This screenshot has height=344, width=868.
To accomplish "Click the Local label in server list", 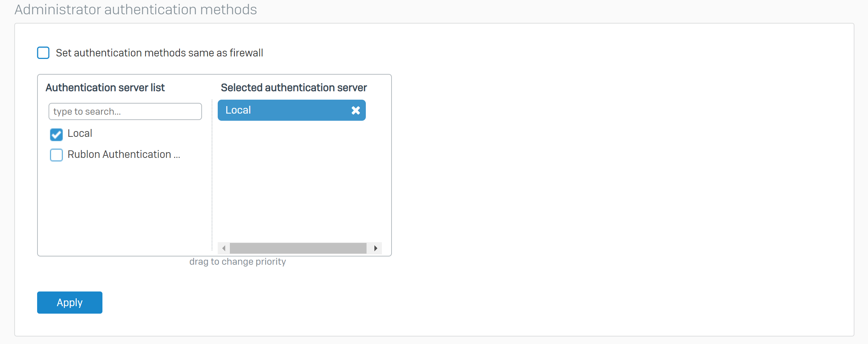I will click(80, 134).
